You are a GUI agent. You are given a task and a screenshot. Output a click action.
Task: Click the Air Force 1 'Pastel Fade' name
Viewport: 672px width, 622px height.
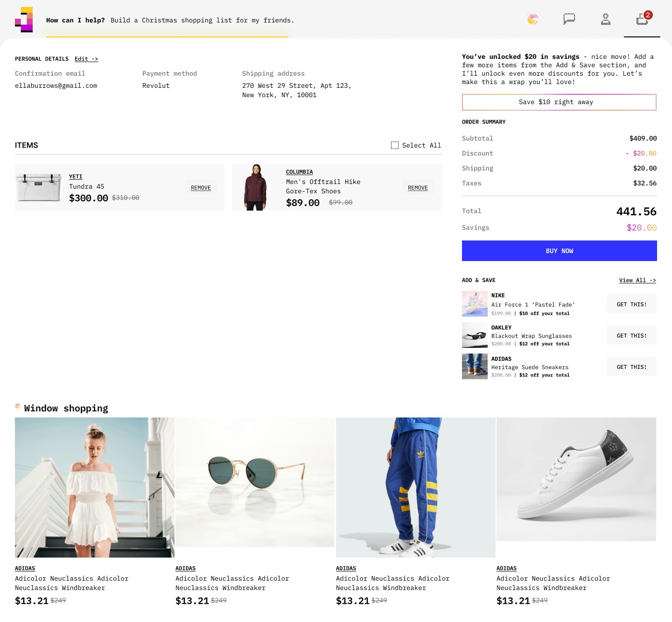pyautogui.click(x=533, y=304)
